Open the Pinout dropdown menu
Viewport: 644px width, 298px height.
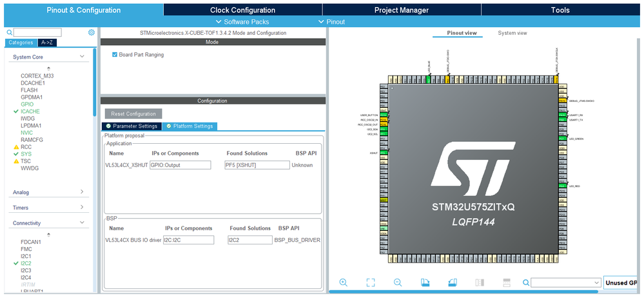click(331, 22)
